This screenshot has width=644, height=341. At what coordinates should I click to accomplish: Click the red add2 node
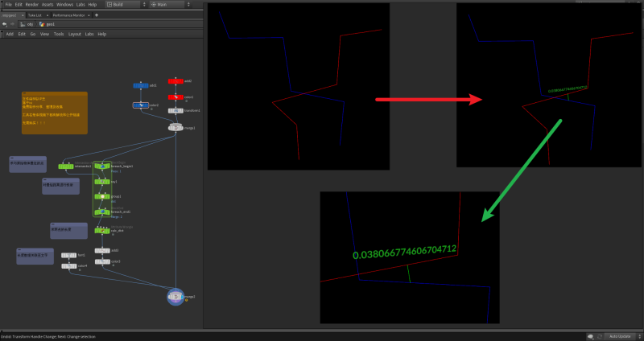tap(176, 81)
